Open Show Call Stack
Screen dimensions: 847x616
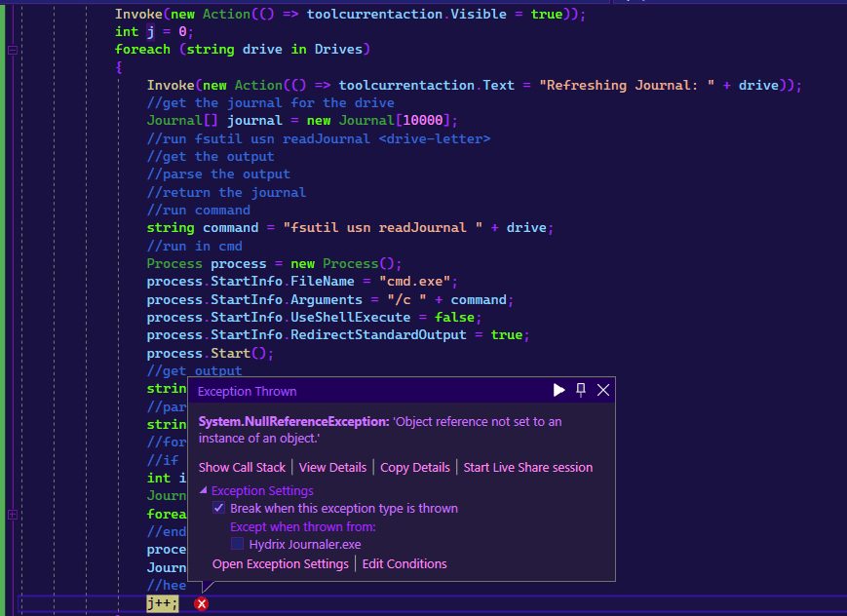click(242, 467)
